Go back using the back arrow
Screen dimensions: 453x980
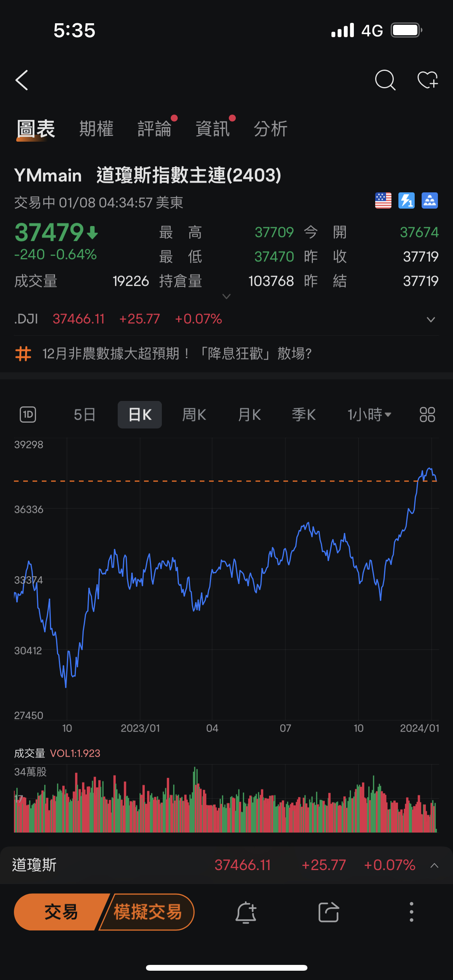22,80
